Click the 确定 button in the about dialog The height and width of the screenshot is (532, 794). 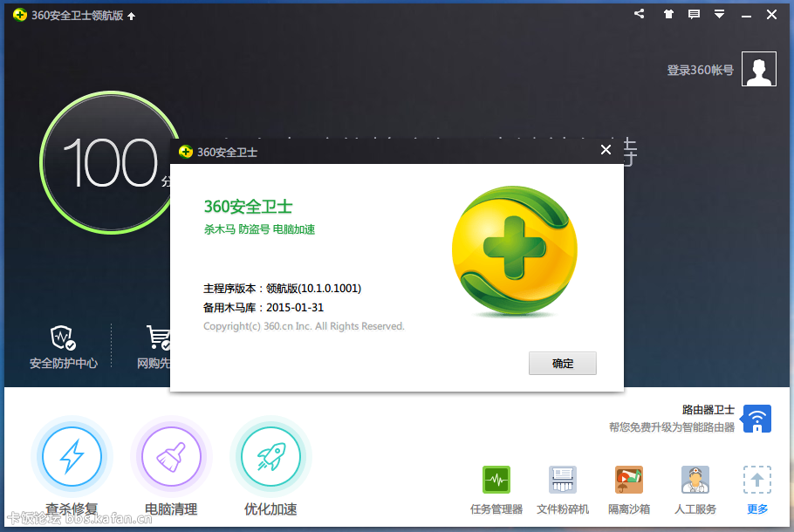click(563, 364)
